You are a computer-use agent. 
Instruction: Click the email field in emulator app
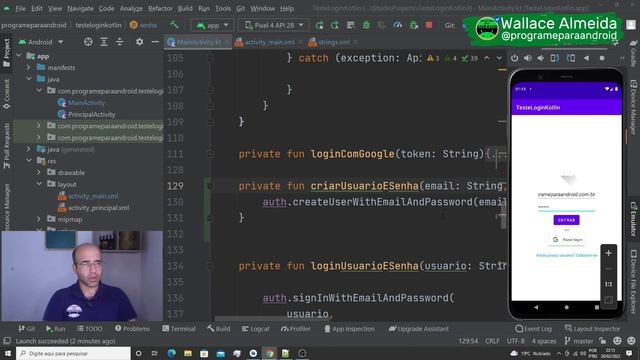tap(567, 195)
